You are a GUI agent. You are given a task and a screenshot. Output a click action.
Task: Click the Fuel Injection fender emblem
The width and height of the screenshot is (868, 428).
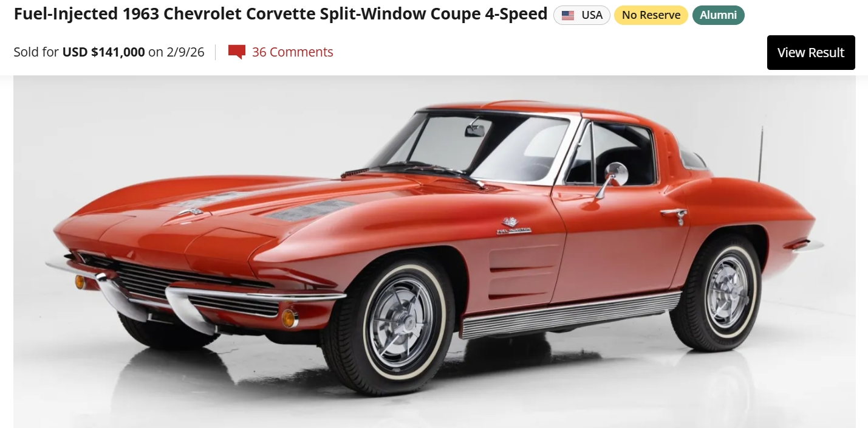513,226
